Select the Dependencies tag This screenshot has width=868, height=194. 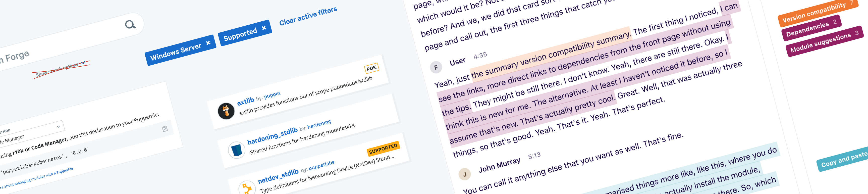(810, 29)
